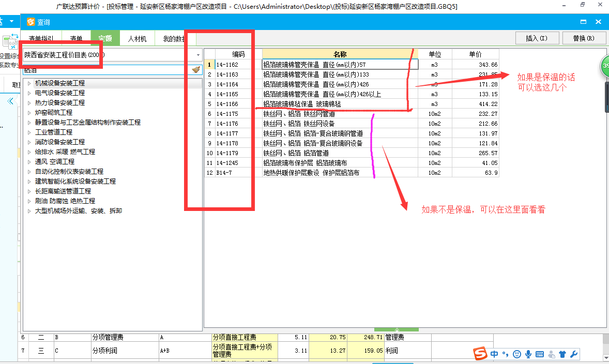Open IME settings wrench icon
This screenshot has width=609, height=364.
tap(574, 354)
